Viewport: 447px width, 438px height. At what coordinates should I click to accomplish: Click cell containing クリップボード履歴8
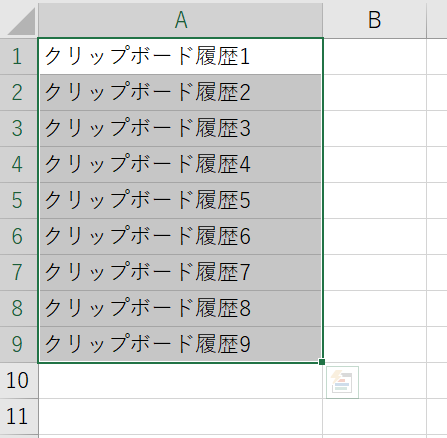[181, 308]
